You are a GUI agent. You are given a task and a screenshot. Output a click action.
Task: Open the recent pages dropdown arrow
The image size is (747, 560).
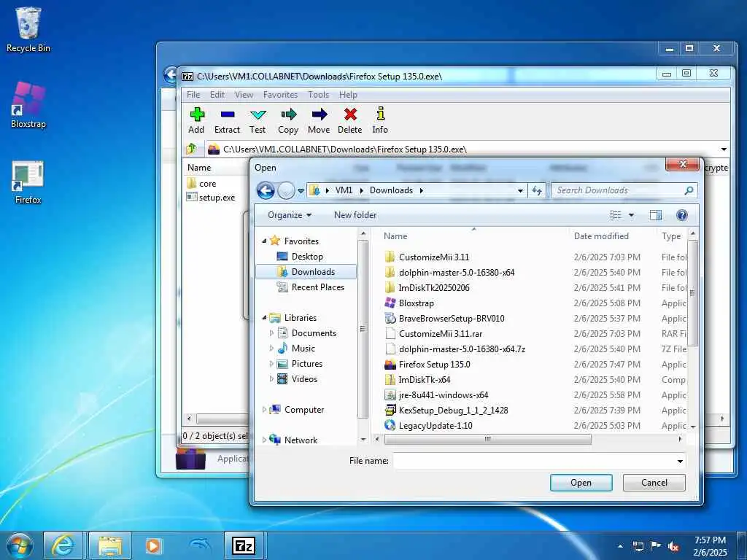pyautogui.click(x=301, y=191)
